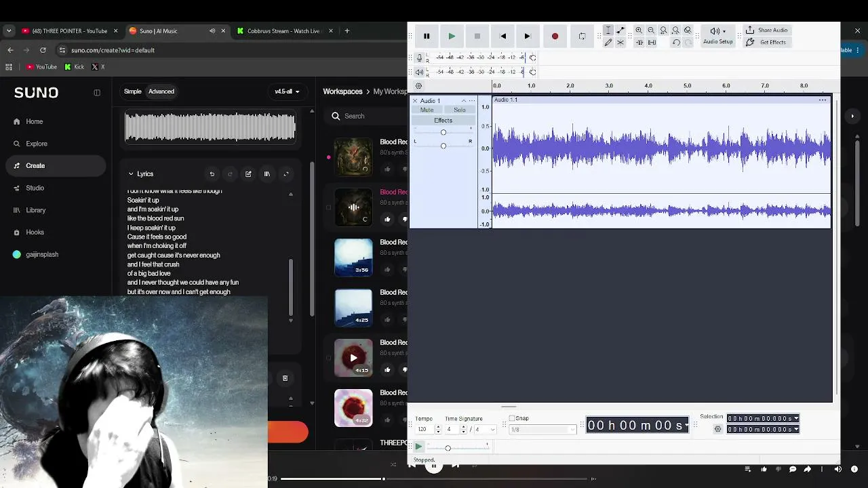
Task: Select the Simple mode in Suno
Action: pyautogui.click(x=133, y=91)
